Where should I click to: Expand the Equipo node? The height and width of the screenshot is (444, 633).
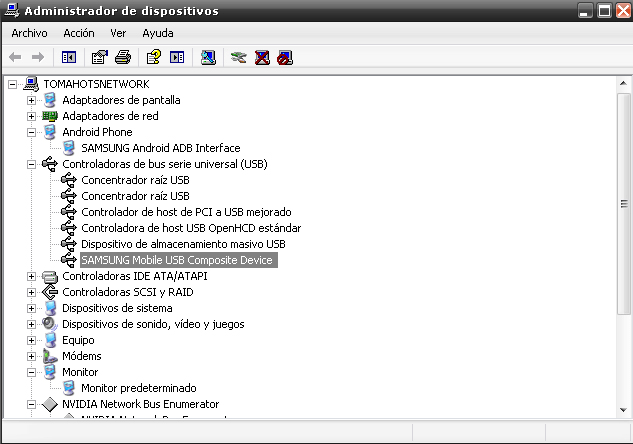(x=31, y=340)
